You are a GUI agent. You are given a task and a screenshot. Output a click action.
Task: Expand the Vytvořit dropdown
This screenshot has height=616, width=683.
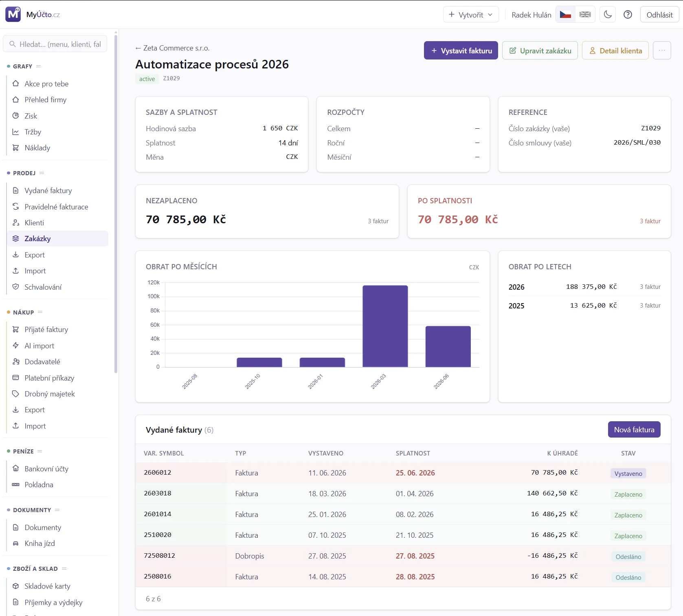(x=471, y=15)
